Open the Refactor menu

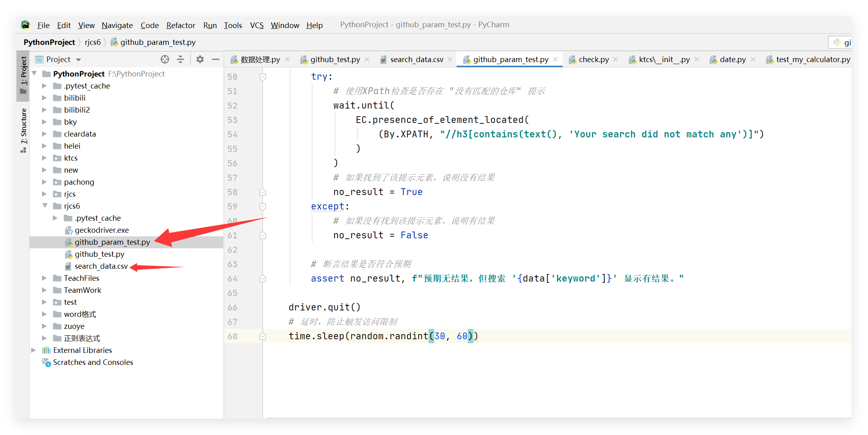tap(180, 25)
